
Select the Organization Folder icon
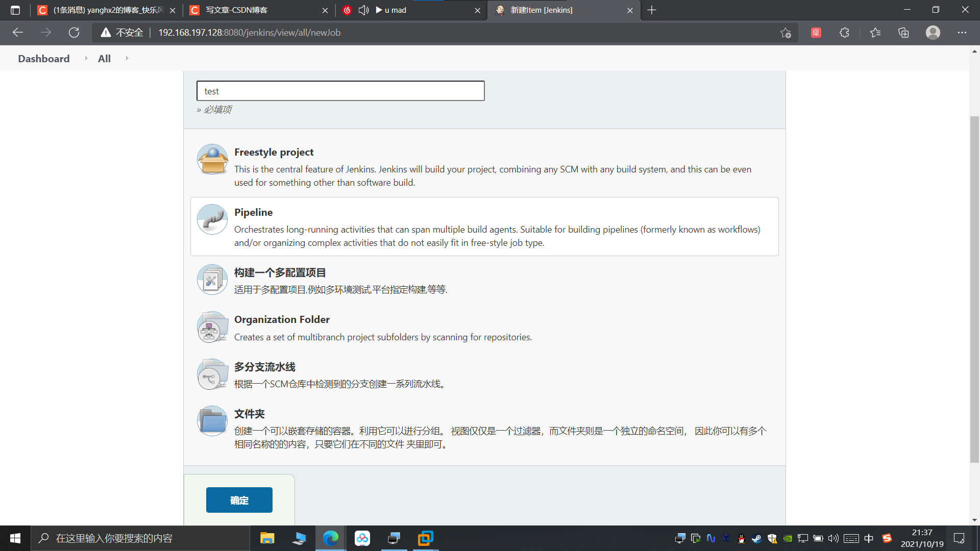212,327
